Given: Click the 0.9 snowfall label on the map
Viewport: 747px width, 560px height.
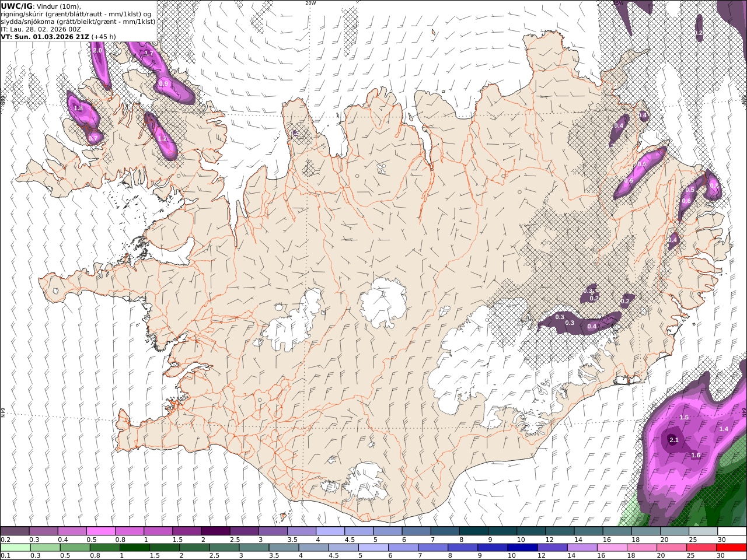Looking at the screenshot, I should [163, 83].
